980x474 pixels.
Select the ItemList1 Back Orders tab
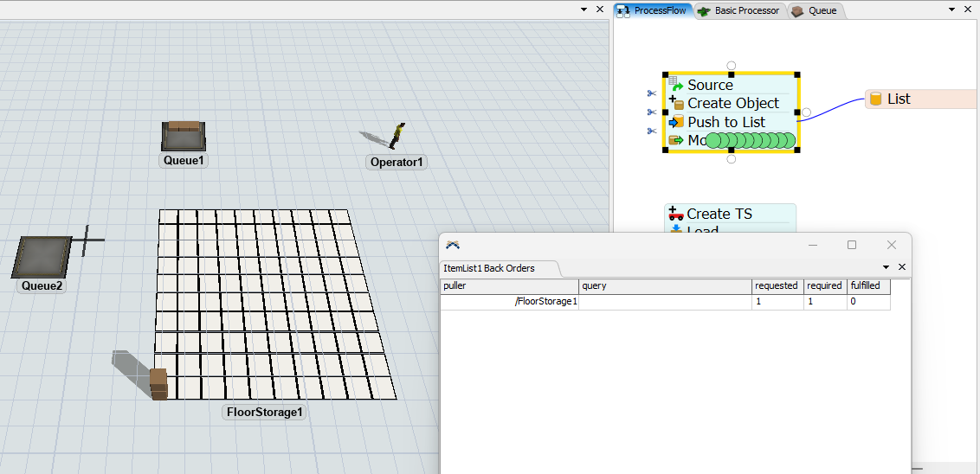coord(489,268)
